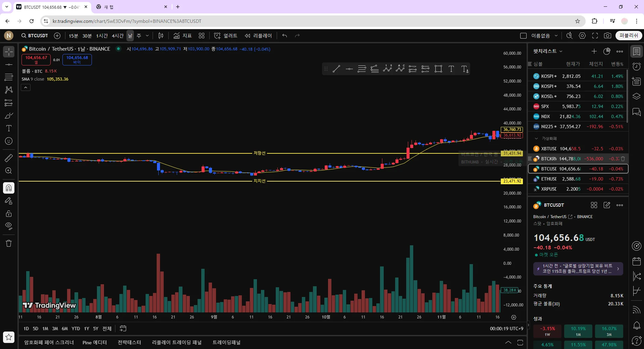Open indicator templates grid

(202, 36)
